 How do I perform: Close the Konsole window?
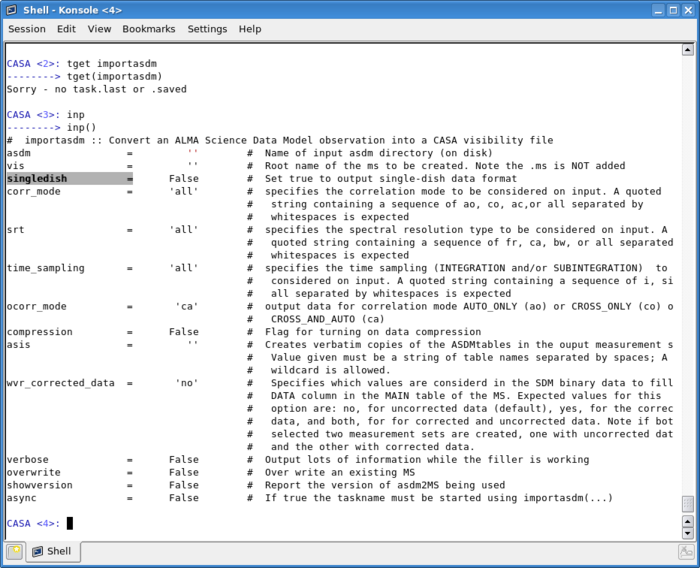688,10
